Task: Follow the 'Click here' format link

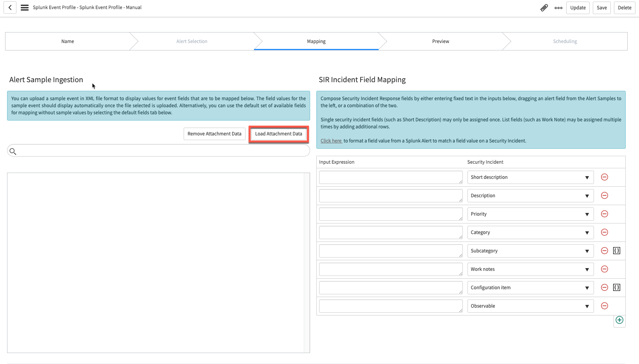Action: pos(331,141)
